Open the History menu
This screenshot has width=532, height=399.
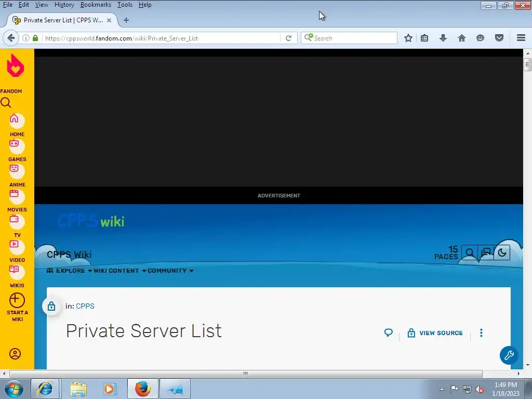point(64,5)
